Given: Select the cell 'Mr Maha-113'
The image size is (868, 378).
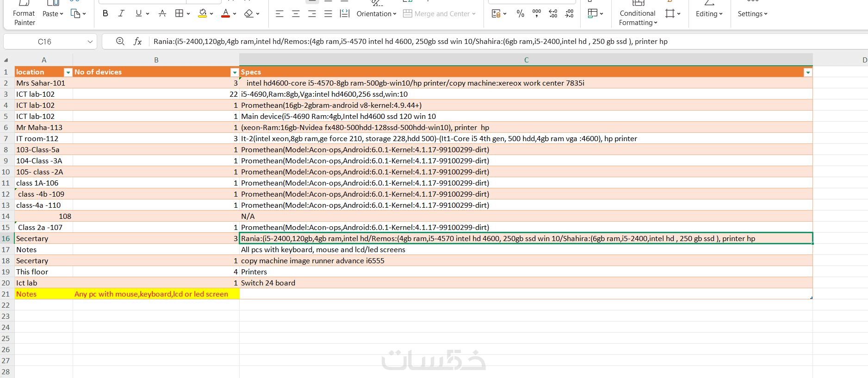Looking at the screenshot, I should coord(44,128).
